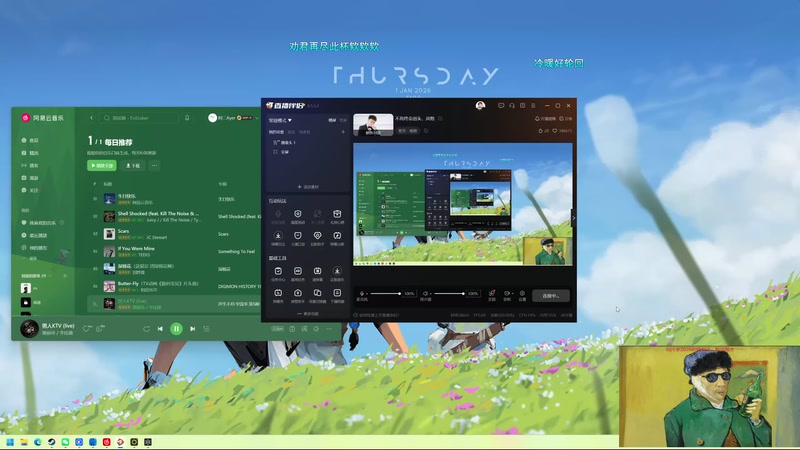The height and width of the screenshot is (450, 800).
Task: Click the beauty effects icon with the red dot
Action: tap(491, 294)
